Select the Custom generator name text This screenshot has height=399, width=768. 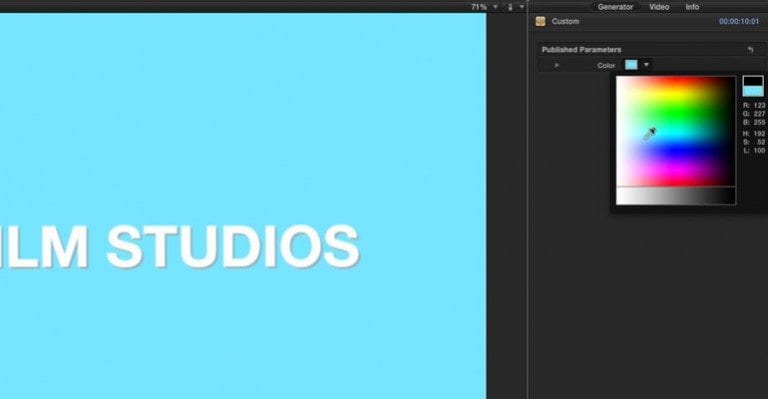tap(565, 21)
